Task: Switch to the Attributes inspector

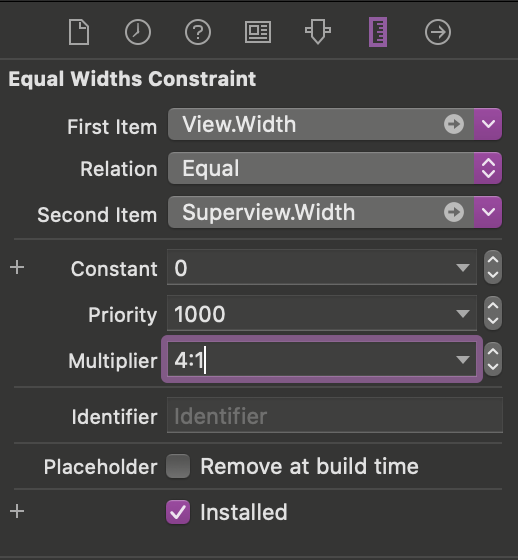Action: [318, 32]
